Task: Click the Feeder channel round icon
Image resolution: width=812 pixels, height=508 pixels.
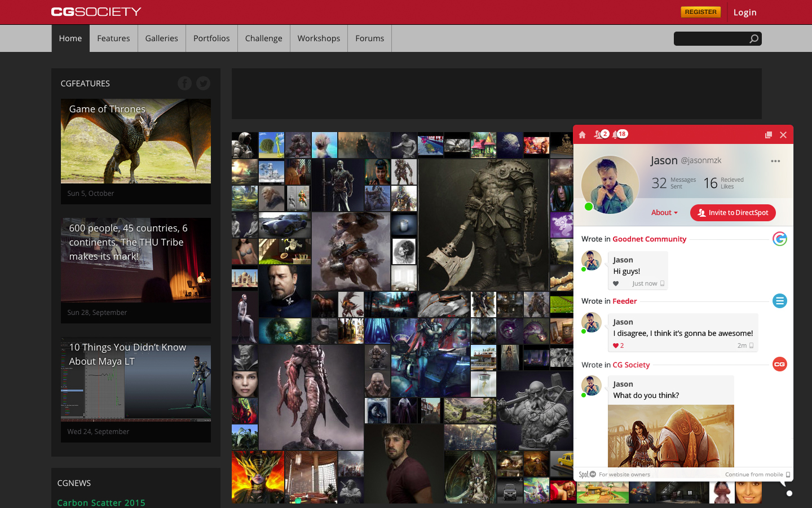Action: click(779, 301)
